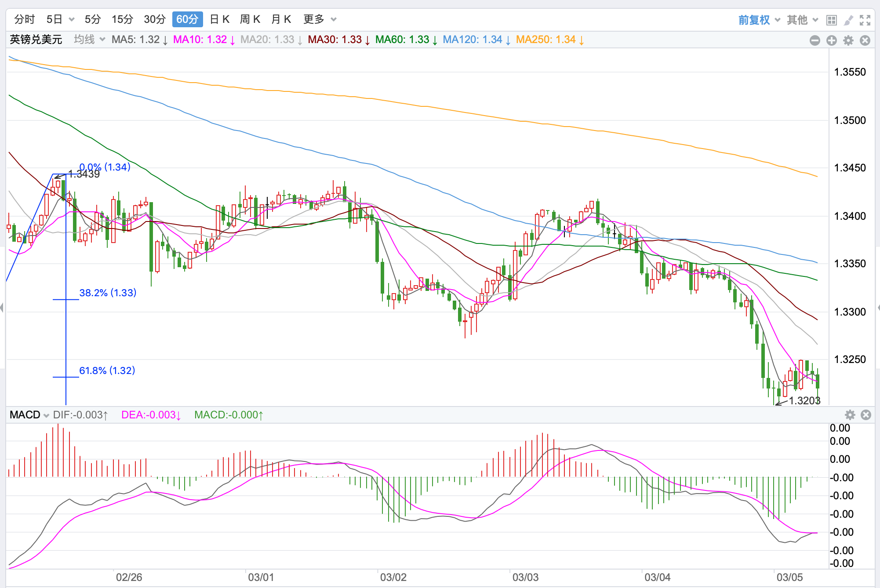This screenshot has height=588, width=880.
Task: Open the multi-chart grid layout icon
Action: (x=831, y=20)
